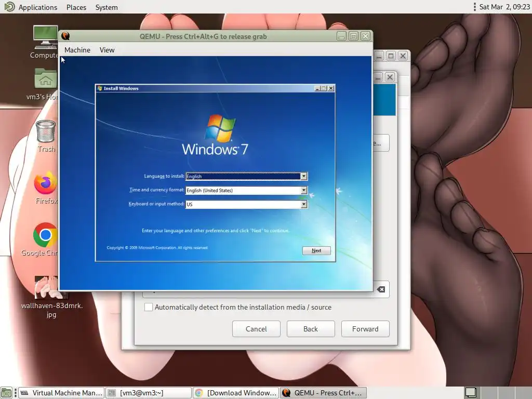Switch to the vm3@vm3 terminal taskbar entry
Screen dimensions: 532x399
[149, 393]
